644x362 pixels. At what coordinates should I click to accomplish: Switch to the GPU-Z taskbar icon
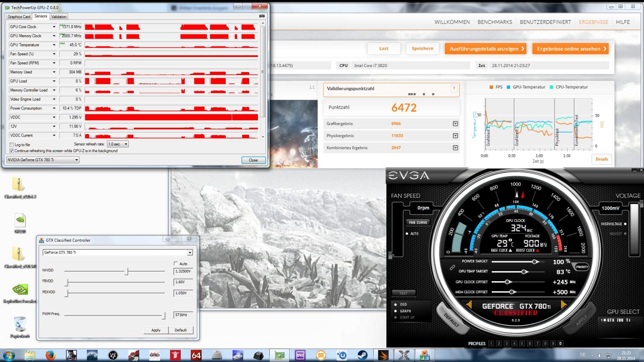[279, 355]
